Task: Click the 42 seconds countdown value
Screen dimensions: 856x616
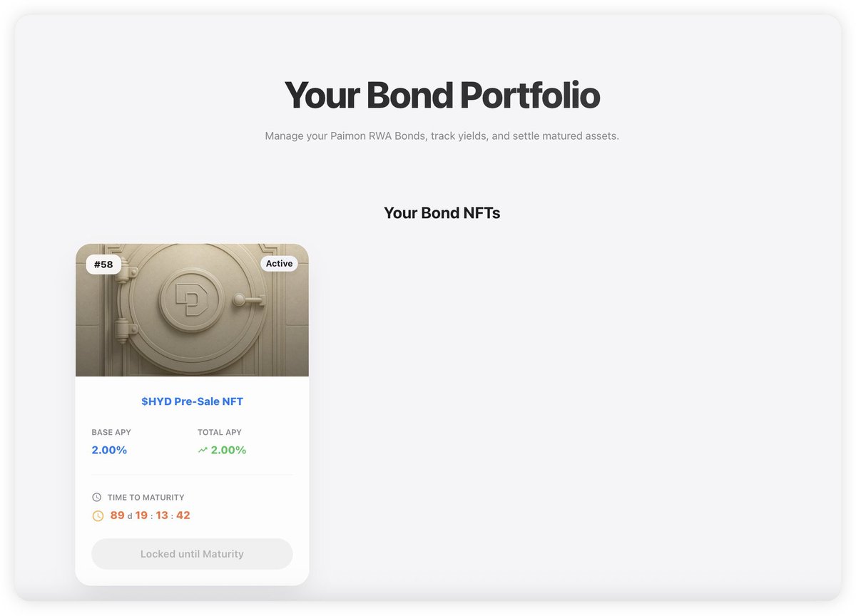Action: [183, 515]
